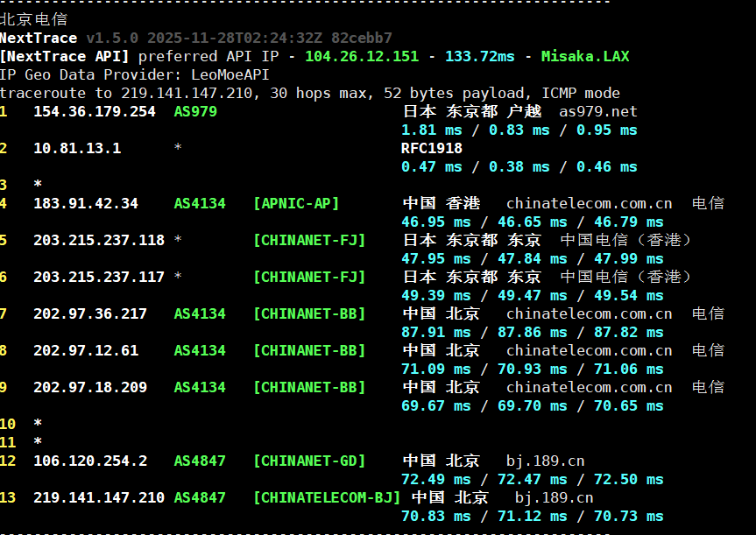The height and width of the screenshot is (535, 756).
Task: Select the [CHINANET-GD] tag
Action: [309, 461]
